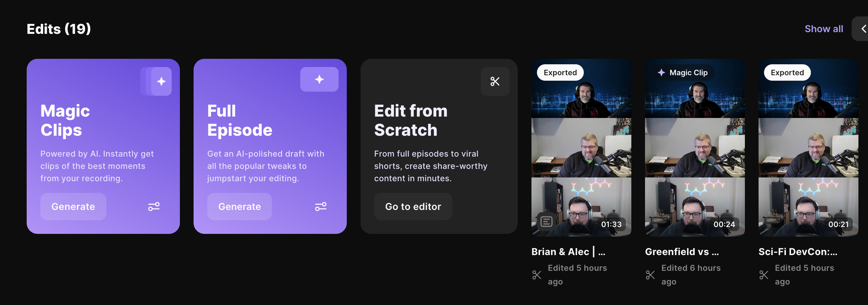The image size is (868, 305).
Task: Click the scissors icon on Edit from Scratch
Action: [x=495, y=81]
